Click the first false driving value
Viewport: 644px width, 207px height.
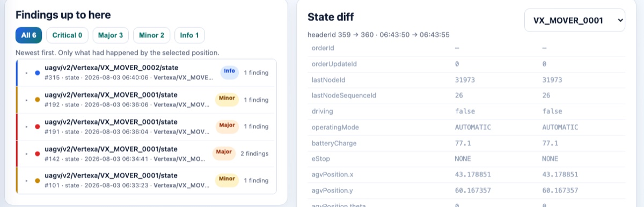(465, 112)
